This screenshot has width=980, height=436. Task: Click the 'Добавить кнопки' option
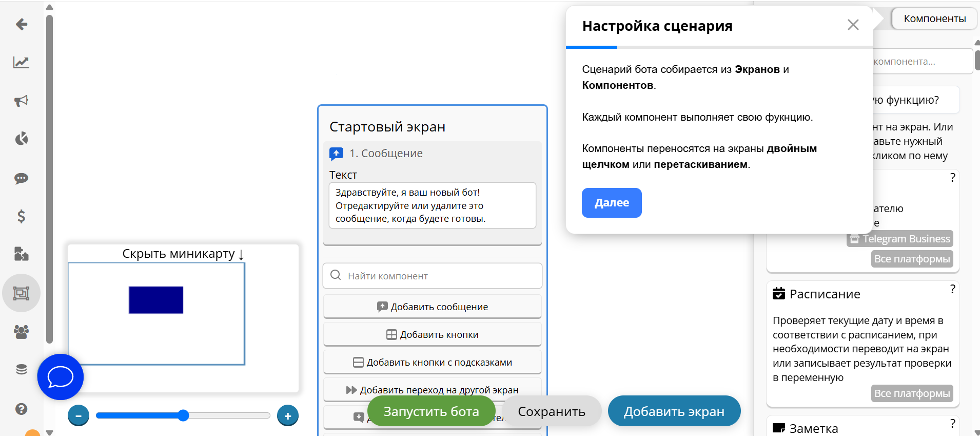[433, 335]
